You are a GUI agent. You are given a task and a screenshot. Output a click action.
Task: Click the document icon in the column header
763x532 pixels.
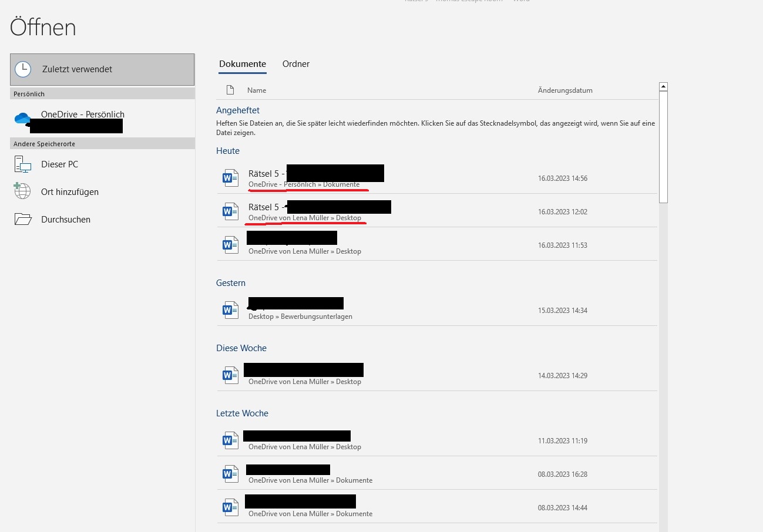coord(230,90)
